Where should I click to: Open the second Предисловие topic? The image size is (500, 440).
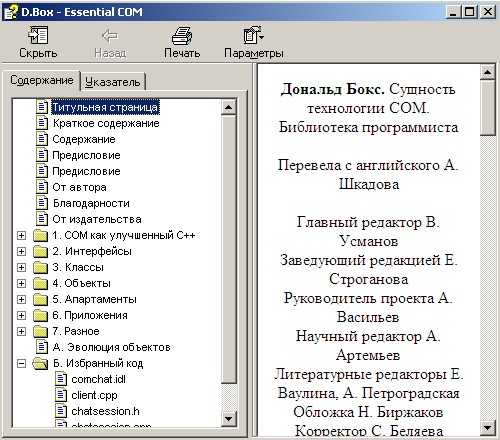point(86,171)
